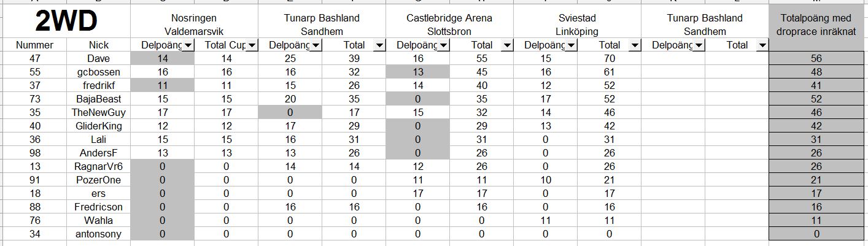Expand Tunarp Bashland Delpoäng filter arrow
Screen dimensions: 868x246
[x=316, y=45]
